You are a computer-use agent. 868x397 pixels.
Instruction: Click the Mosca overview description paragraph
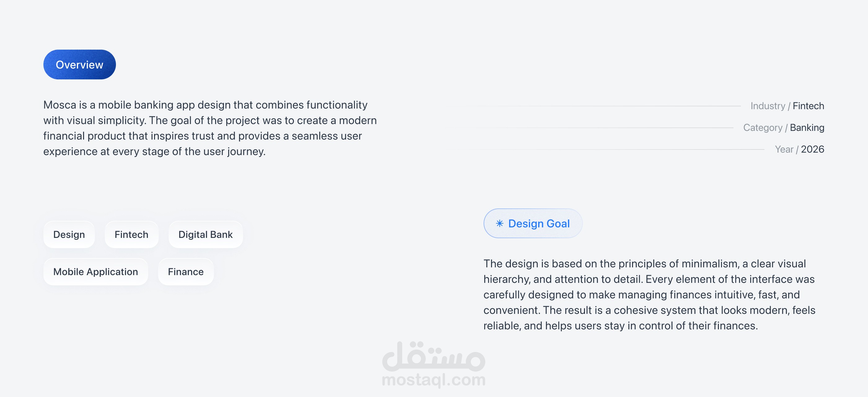coord(210,128)
